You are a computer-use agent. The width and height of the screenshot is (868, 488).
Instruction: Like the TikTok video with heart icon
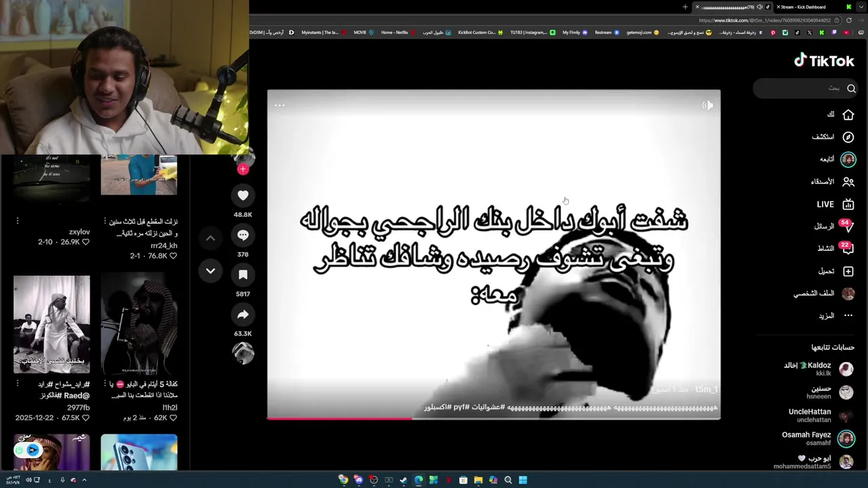click(x=243, y=196)
